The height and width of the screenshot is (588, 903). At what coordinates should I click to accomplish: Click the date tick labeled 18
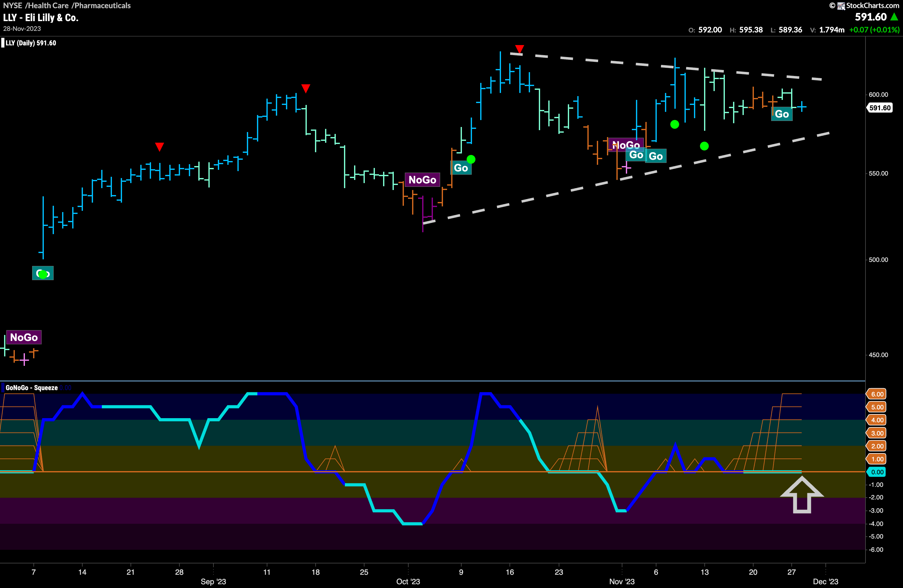(316, 572)
